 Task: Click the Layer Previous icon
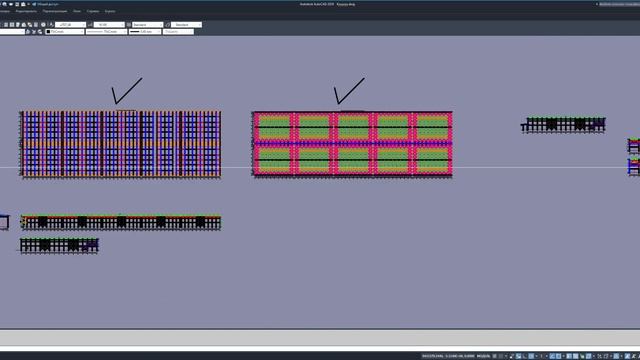coord(34,31)
